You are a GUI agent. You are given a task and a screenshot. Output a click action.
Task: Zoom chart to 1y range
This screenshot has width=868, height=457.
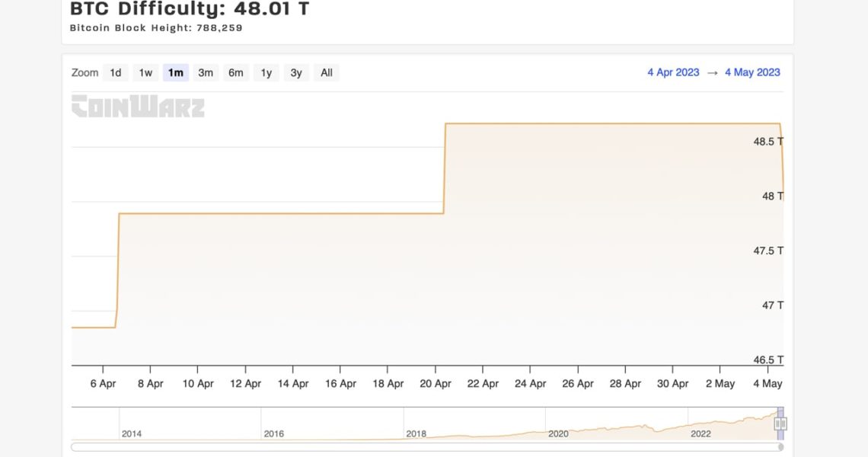(266, 73)
